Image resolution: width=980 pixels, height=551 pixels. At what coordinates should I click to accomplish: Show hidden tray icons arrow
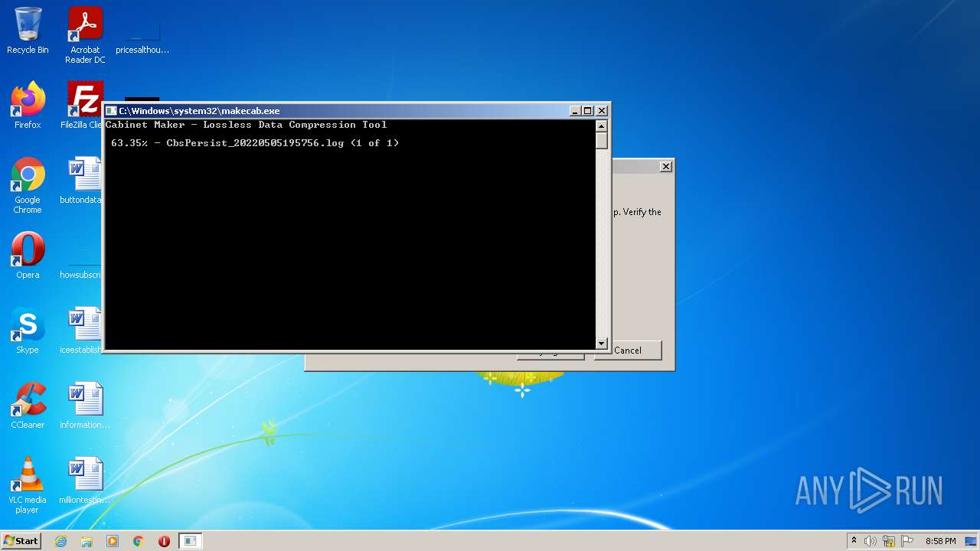854,541
